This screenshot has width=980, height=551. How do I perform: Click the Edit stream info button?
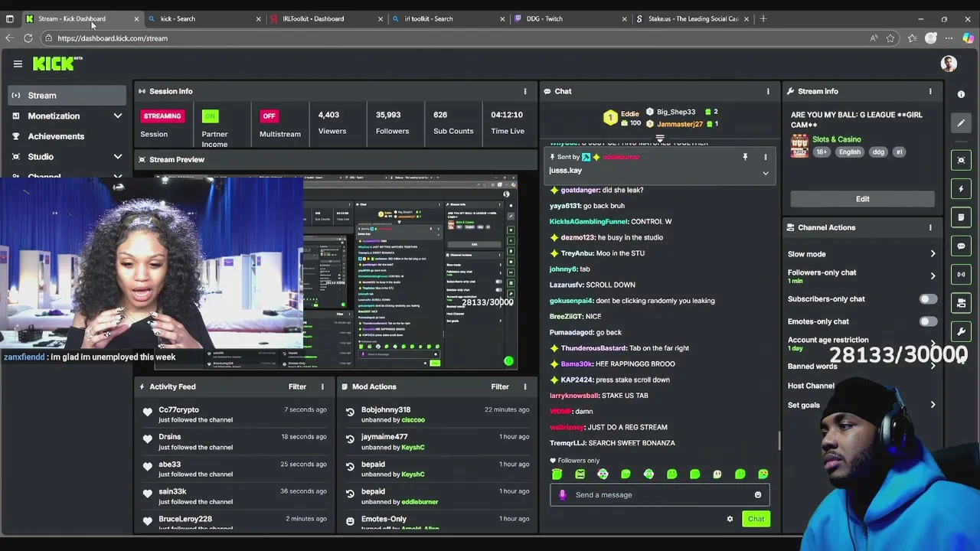862,199
